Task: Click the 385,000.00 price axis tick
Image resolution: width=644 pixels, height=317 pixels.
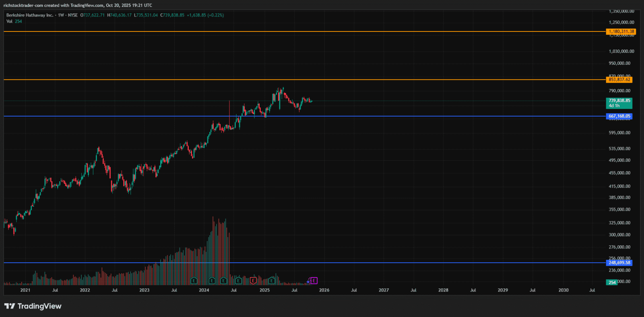Action: tap(620, 198)
